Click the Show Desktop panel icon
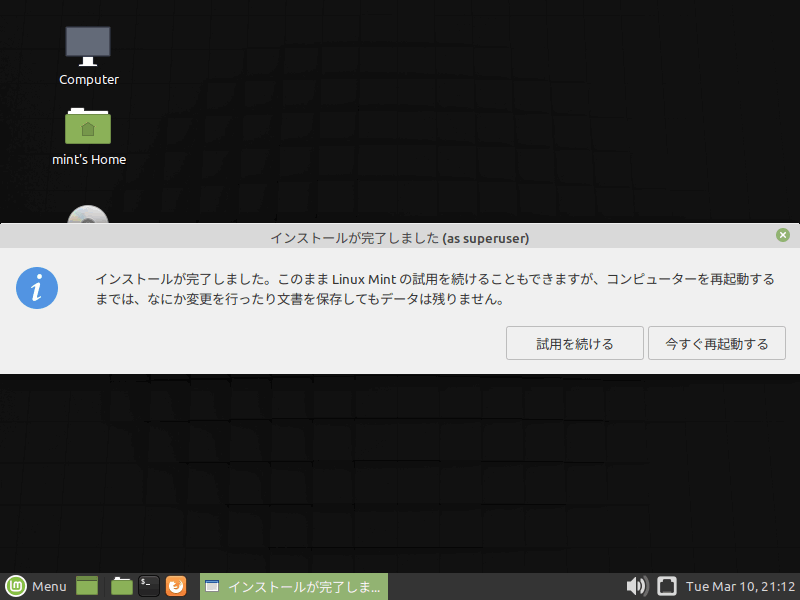 (x=87, y=586)
